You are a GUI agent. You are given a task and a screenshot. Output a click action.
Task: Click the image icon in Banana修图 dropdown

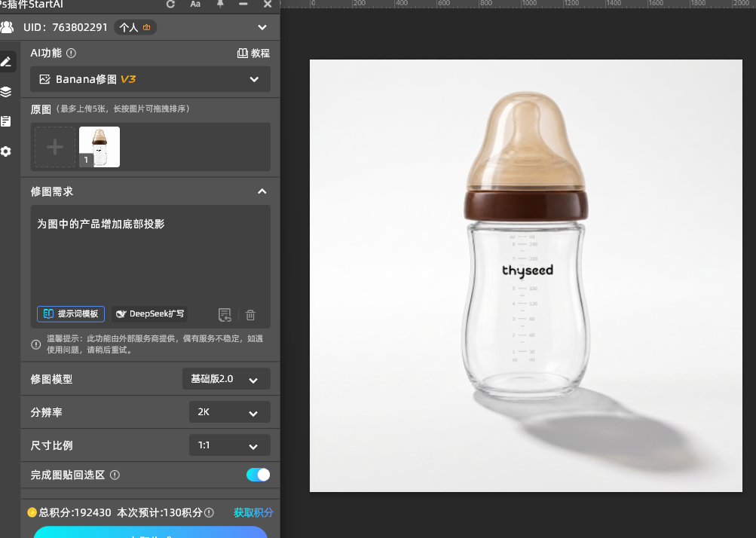coord(44,79)
